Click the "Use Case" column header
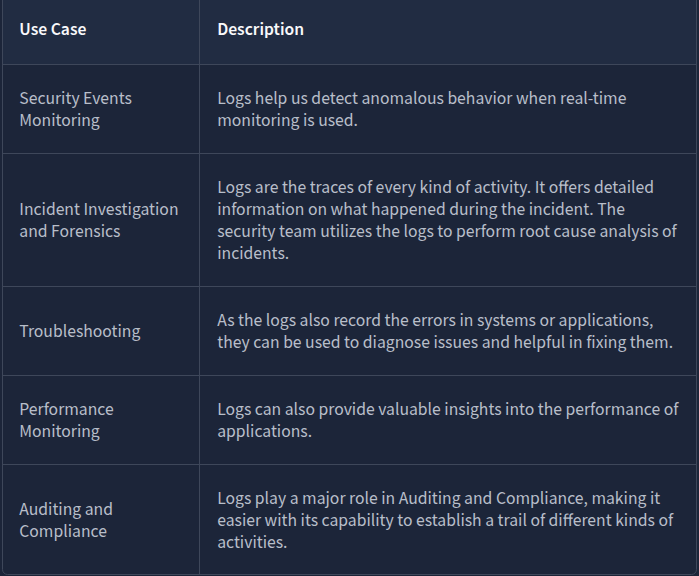This screenshot has width=699, height=576. click(53, 29)
